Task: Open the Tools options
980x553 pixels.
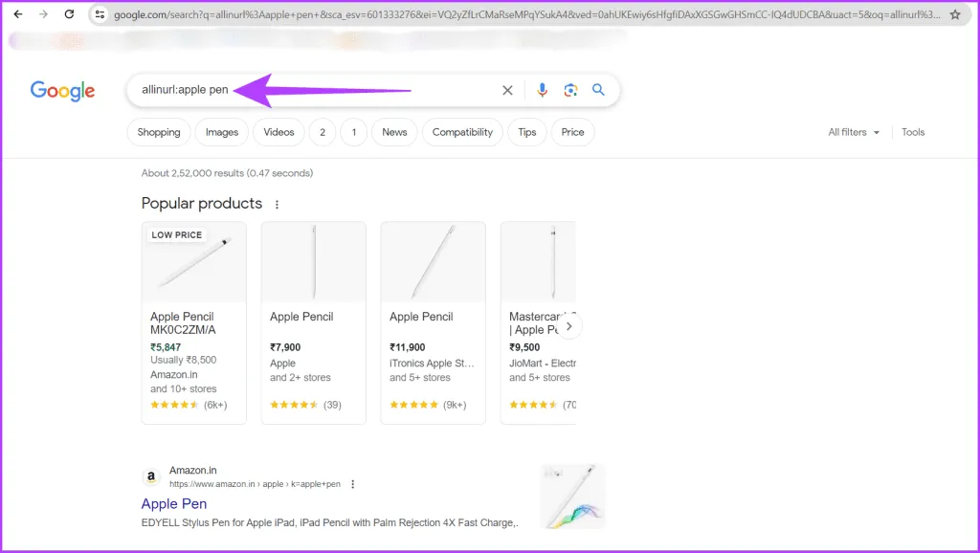Action: click(x=913, y=132)
